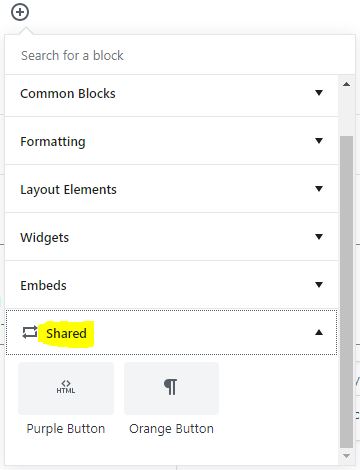Click the Embeds category label
This screenshot has width=360, height=470.
[x=43, y=286]
